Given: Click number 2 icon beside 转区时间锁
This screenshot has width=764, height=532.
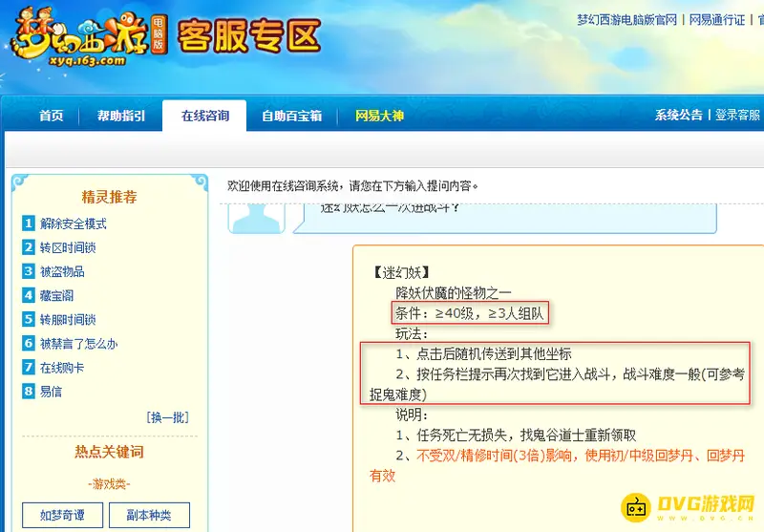Looking at the screenshot, I should [29, 247].
